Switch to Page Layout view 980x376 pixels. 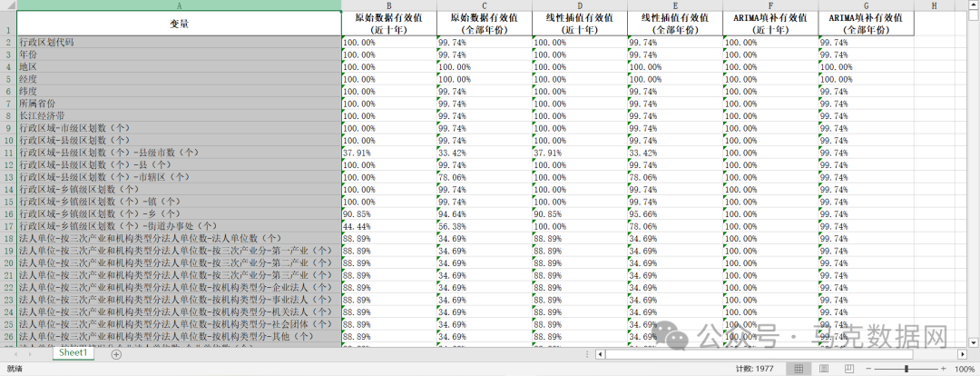[823, 369]
